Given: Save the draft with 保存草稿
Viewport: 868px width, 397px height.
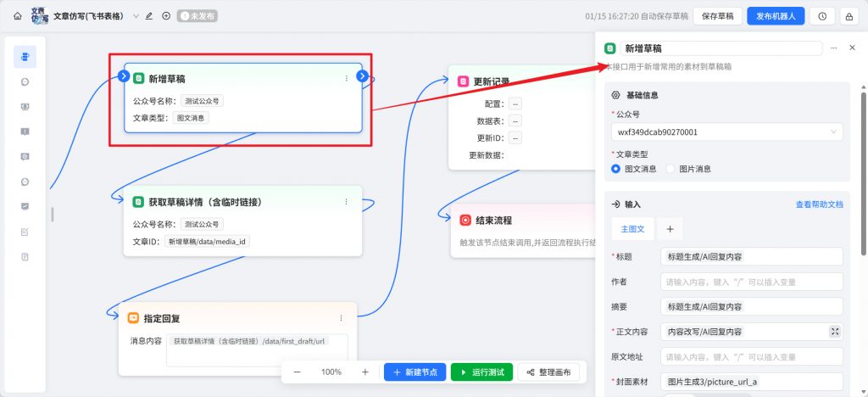Looking at the screenshot, I should (x=717, y=16).
